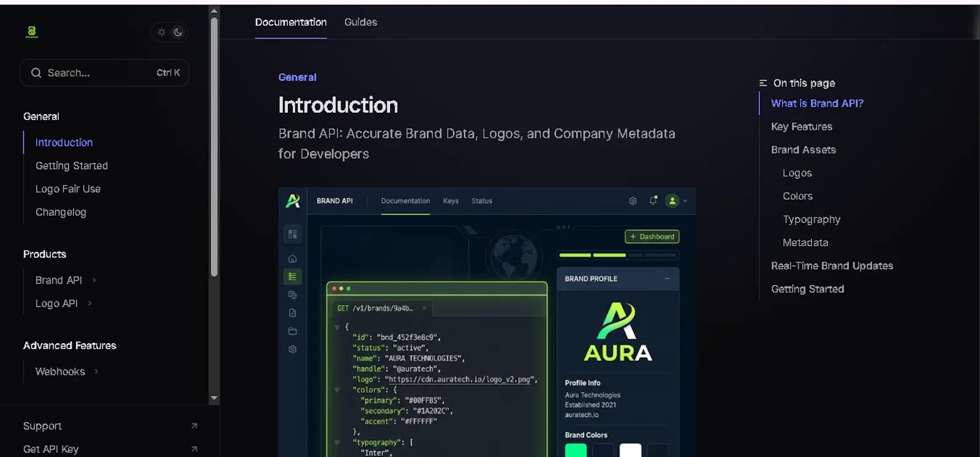Click Status tab in mockup image
Image resolution: width=980 pixels, height=457 pixels.
coord(482,201)
